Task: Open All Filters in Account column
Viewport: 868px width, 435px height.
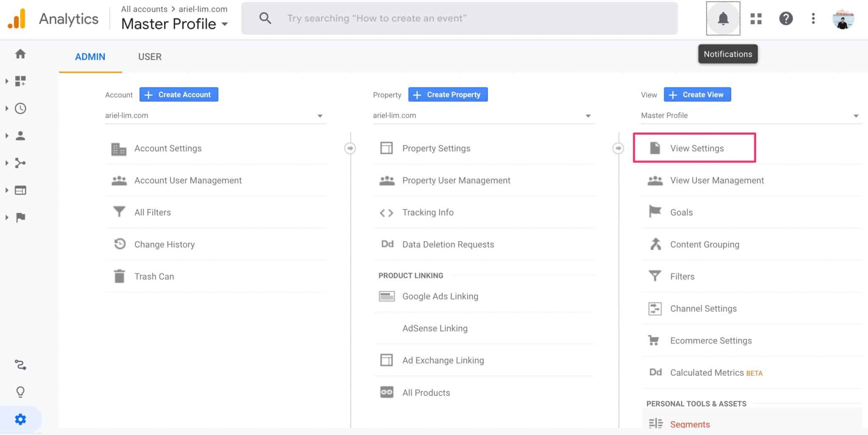Action: coord(216,212)
